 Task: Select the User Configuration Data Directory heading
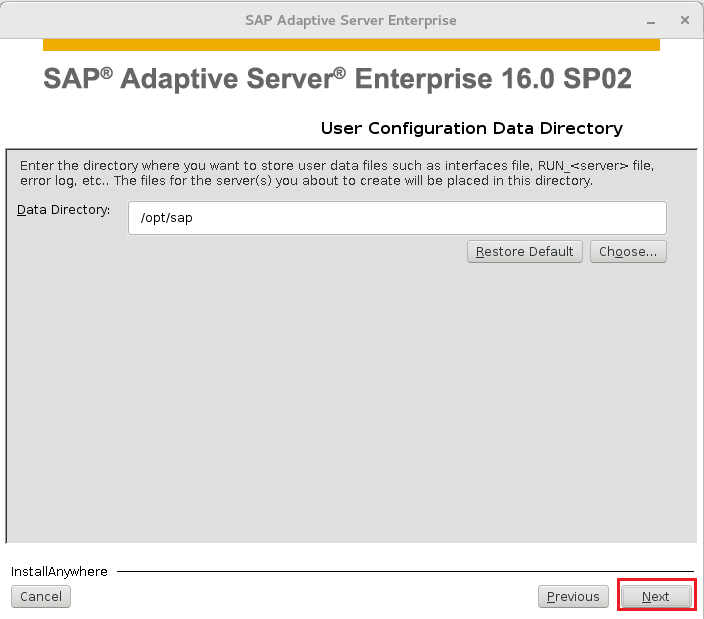coord(472,128)
